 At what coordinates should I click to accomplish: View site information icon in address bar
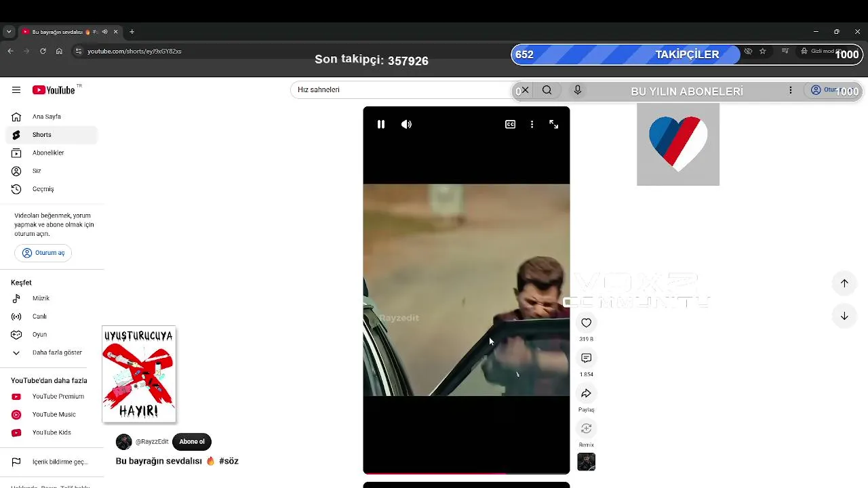pyautogui.click(x=78, y=51)
